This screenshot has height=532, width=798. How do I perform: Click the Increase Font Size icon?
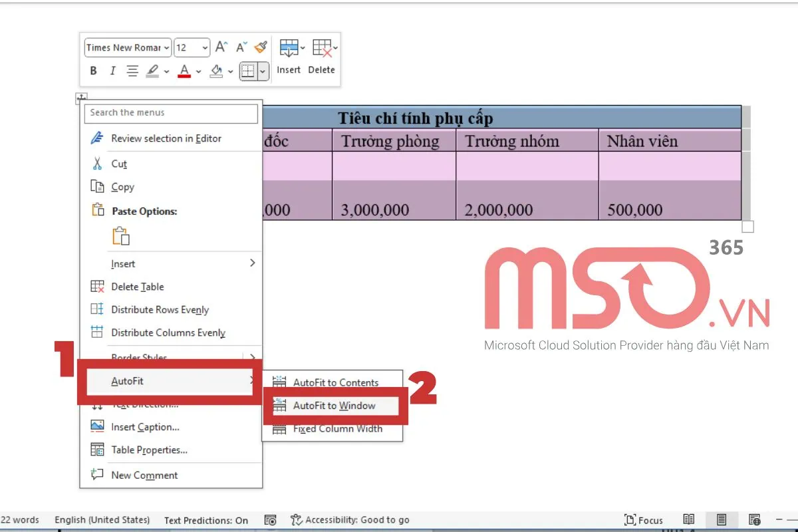tap(220, 47)
